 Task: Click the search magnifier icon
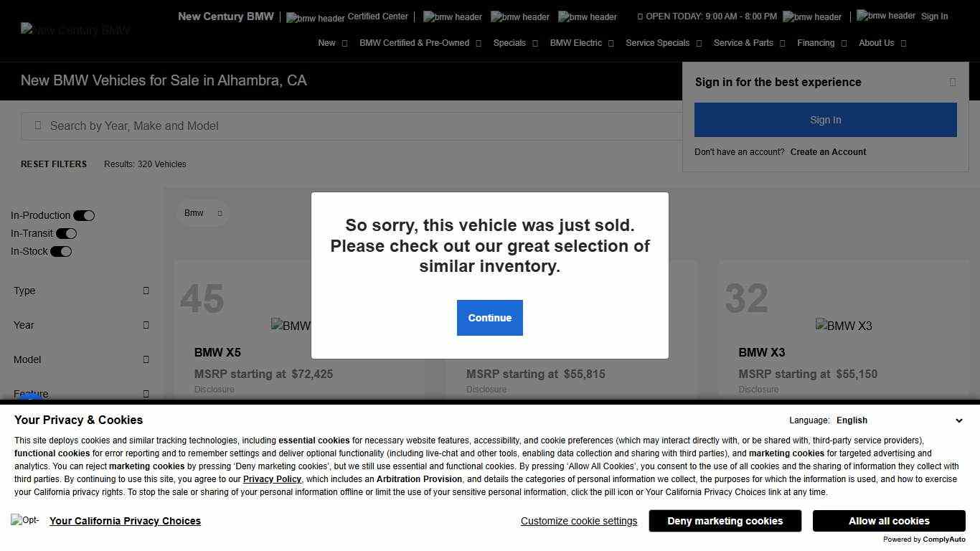click(x=38, y=126)
